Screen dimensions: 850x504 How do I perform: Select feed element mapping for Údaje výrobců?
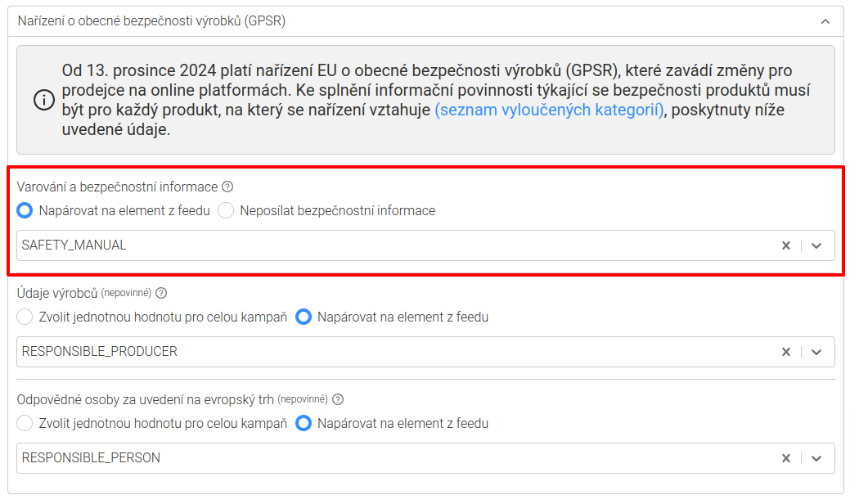(304, 317)
